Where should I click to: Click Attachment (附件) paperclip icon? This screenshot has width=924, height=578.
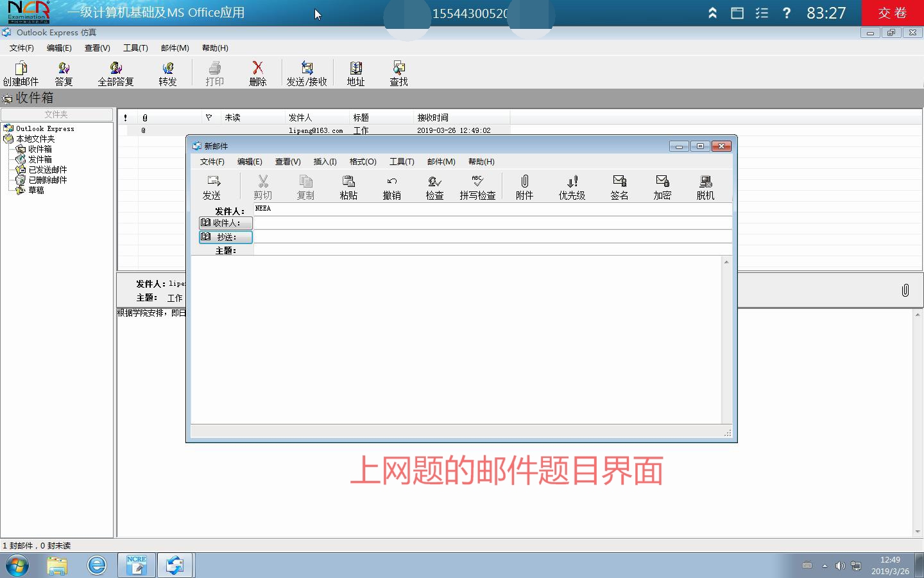(524, 187)
